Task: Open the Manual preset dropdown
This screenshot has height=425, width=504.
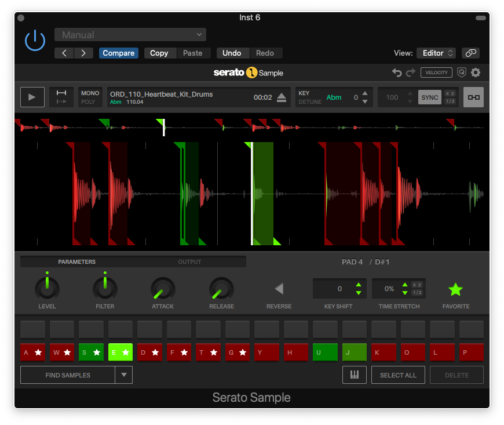Action: (x=130, y=35)
